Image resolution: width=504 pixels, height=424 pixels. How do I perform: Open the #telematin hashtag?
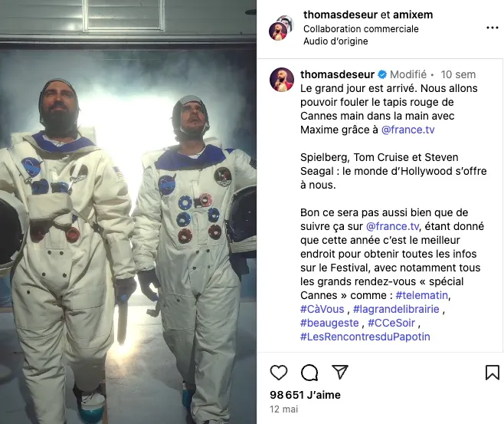tap(422, 295)
